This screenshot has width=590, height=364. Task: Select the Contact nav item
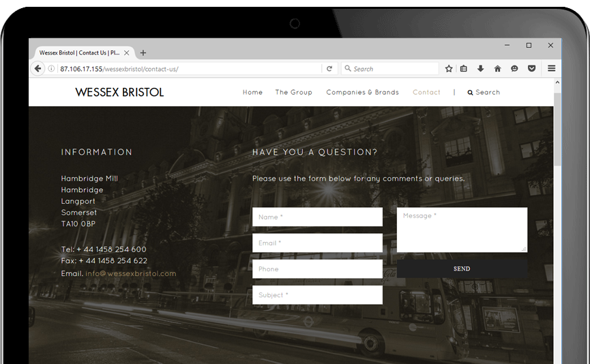426,93
